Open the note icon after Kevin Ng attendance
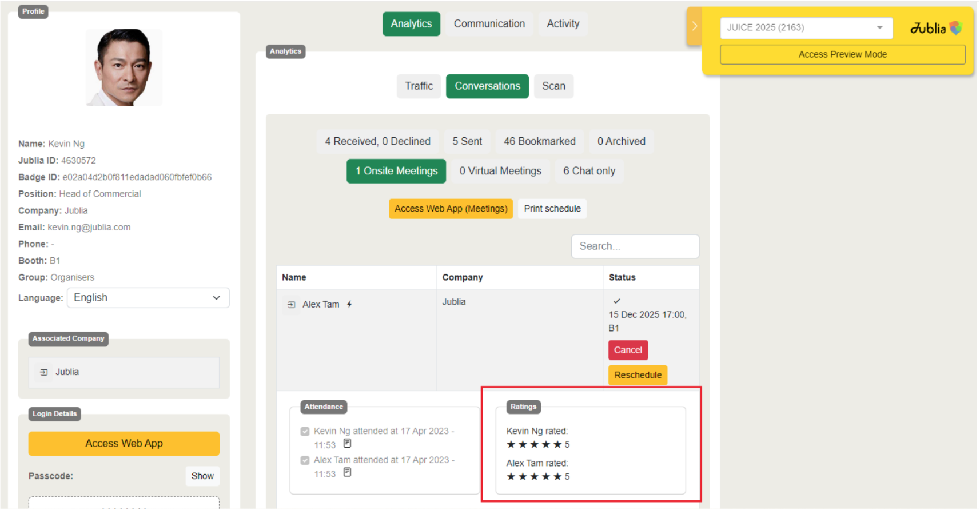 tap(347, 443)
